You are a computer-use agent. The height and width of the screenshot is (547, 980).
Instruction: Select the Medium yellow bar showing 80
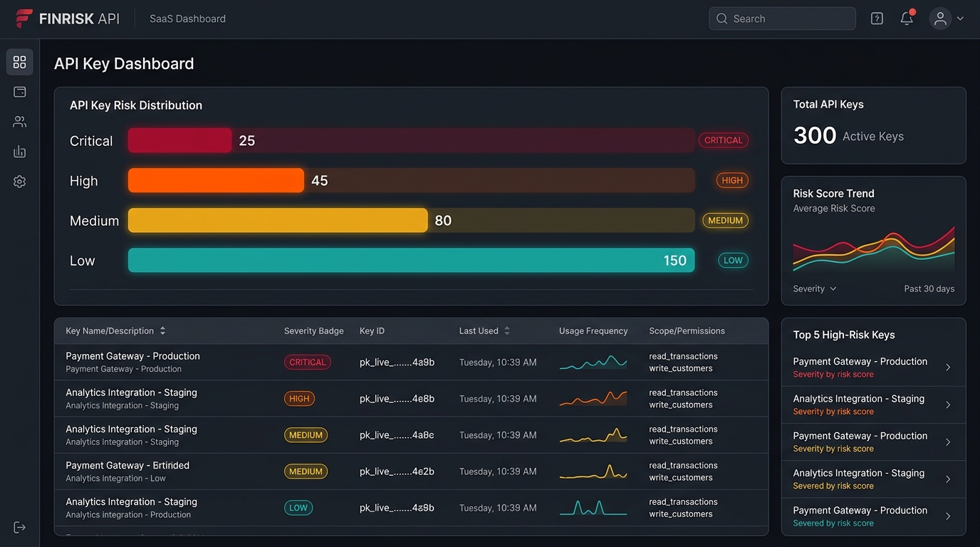pos(278,220)
